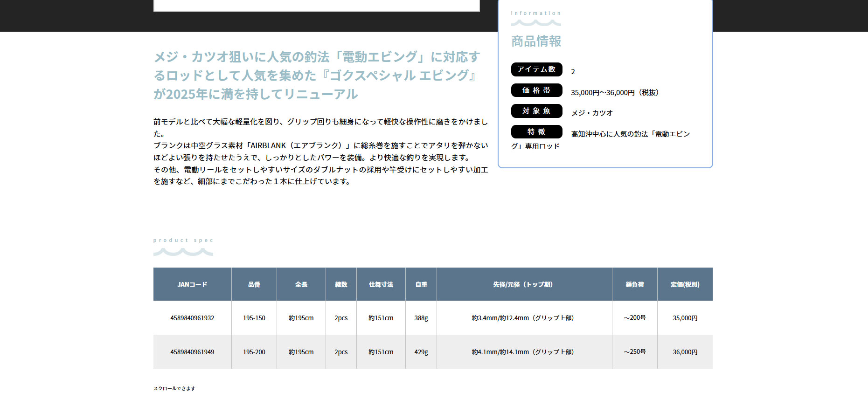Viewport: 868px width, 420px height.
Task: Click the price cell 35,000円
Action: [x=685, y=318]
